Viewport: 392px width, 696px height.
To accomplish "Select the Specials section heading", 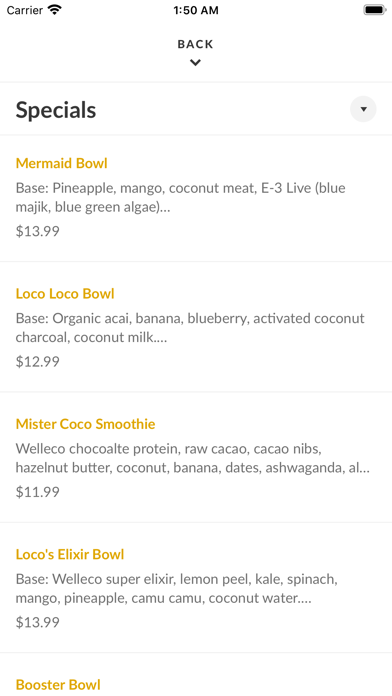I will click(x=56, y=110).
